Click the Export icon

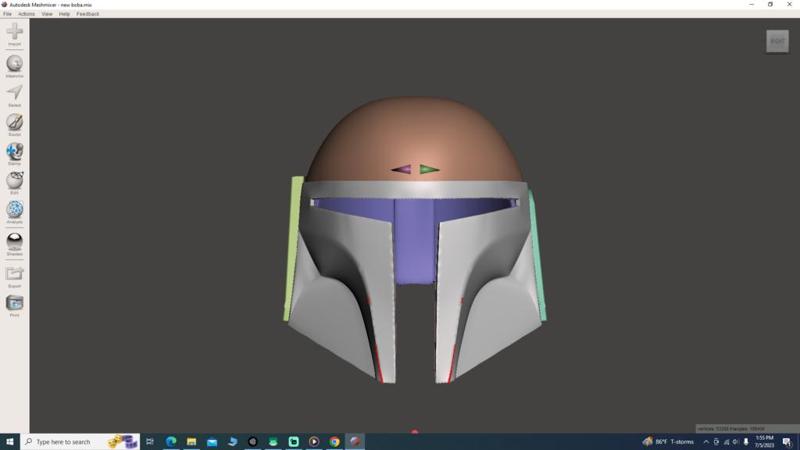click(x=14, y=277)
